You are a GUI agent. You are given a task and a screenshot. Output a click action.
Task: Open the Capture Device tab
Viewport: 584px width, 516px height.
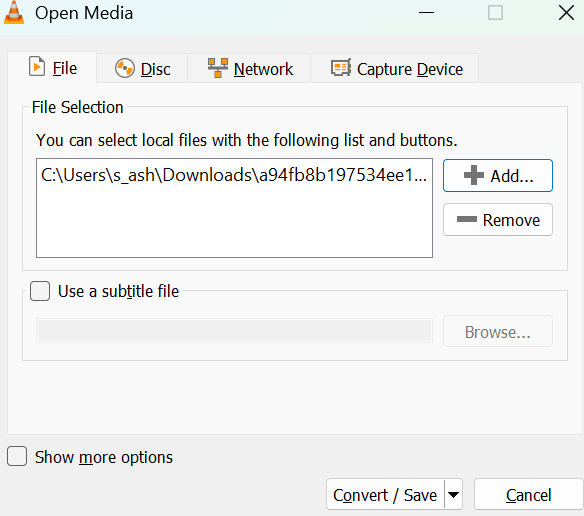click(395, 69)
